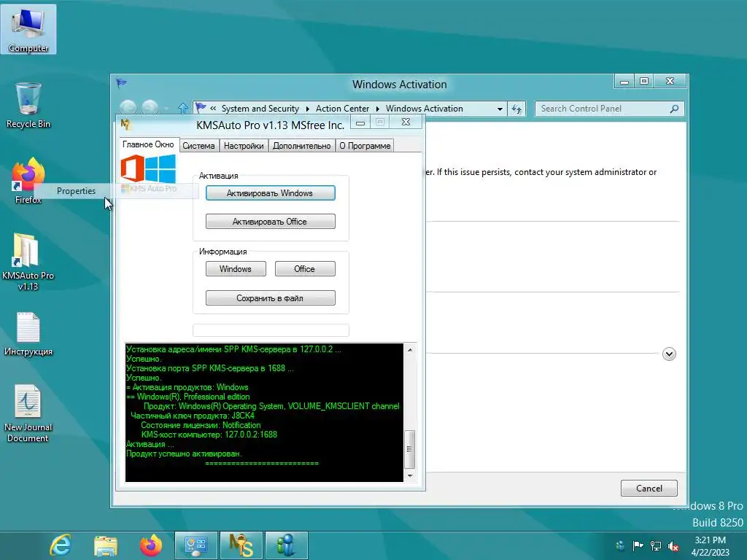Close the KMSAuto Pro window
This screenshot has width=747, height=560.
click(406, 122)
